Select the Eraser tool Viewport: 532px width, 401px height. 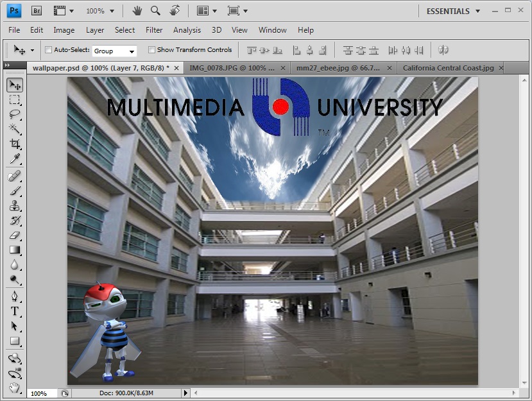tap(15, 235)
